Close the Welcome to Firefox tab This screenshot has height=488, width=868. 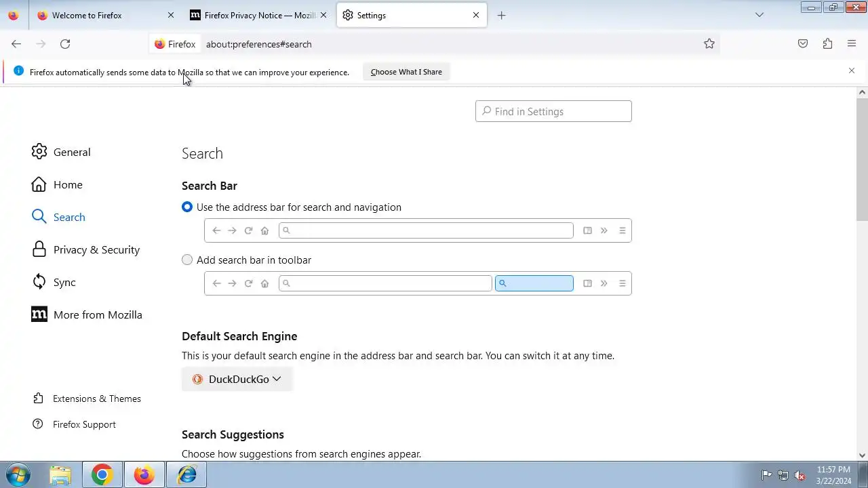tap(171, 15)
